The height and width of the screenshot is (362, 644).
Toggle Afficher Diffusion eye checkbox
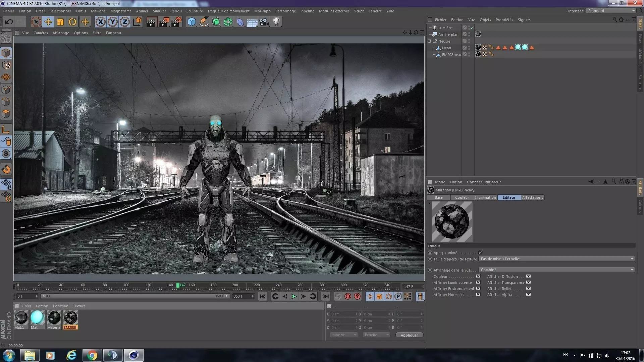click(x=528, y=277)
